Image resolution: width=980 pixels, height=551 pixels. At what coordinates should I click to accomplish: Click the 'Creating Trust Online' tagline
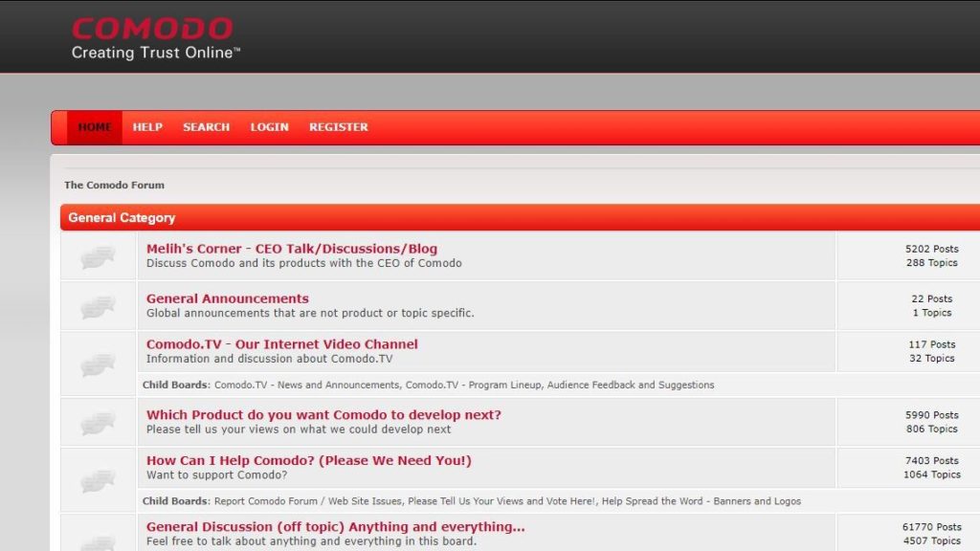(x=156, y=53)
